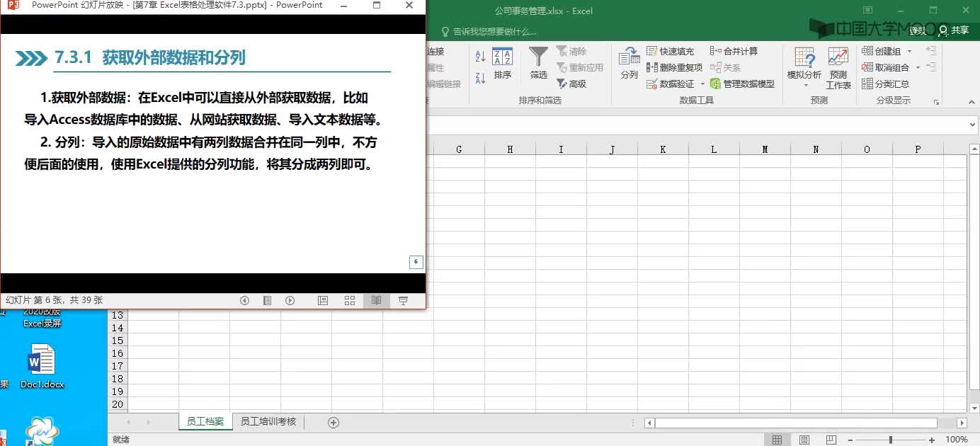The height and width of the screenshot is (446, 980).
Task: Click 删除重复项 remove duplicates
Action: tap(674, 67)
